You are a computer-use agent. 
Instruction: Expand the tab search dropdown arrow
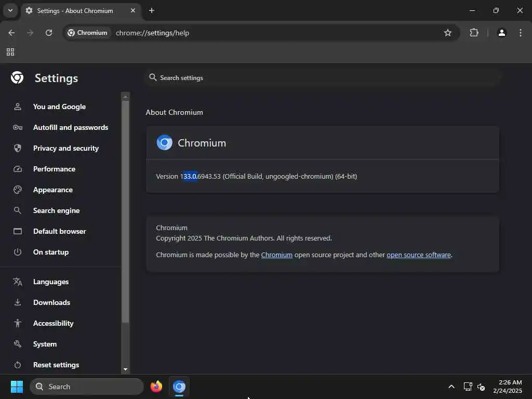click(10, 10)
